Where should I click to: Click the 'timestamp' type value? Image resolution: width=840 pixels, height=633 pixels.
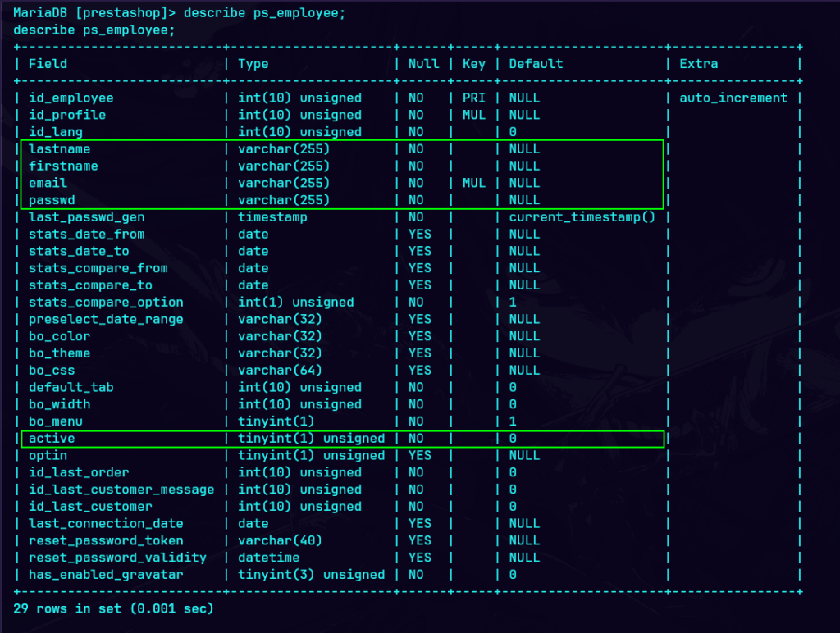coord(272,217)
